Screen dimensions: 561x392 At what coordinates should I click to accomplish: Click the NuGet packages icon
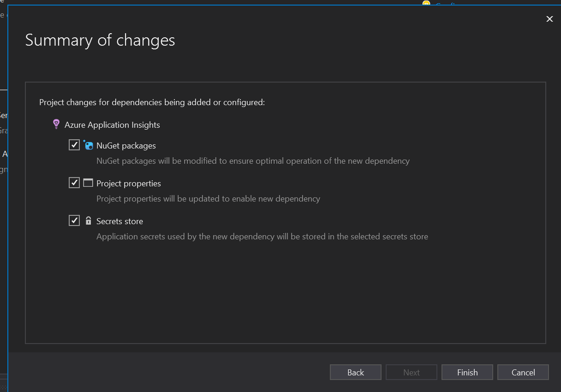point(88,145)
